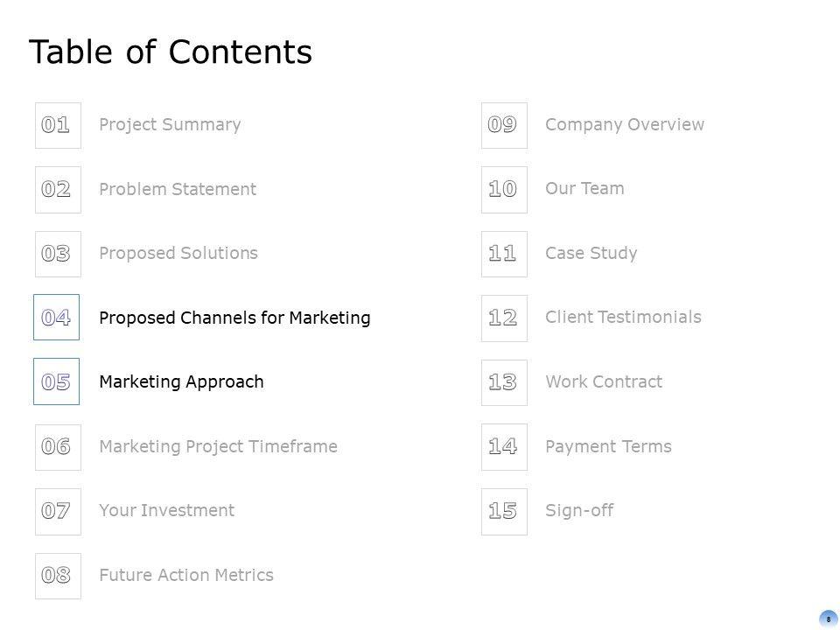Viewport: 840px width, 630px height.
Task: Click the slide number badge
Action: [x=828, y=619]
